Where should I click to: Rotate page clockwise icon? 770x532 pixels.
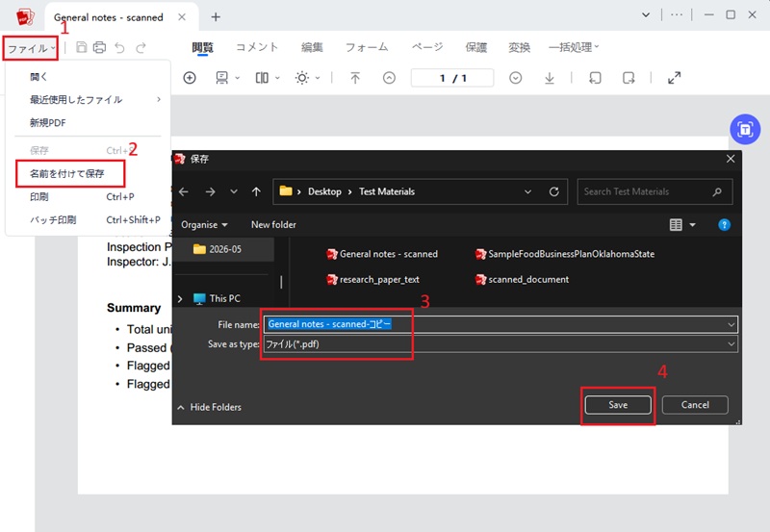tap(629, 78)
